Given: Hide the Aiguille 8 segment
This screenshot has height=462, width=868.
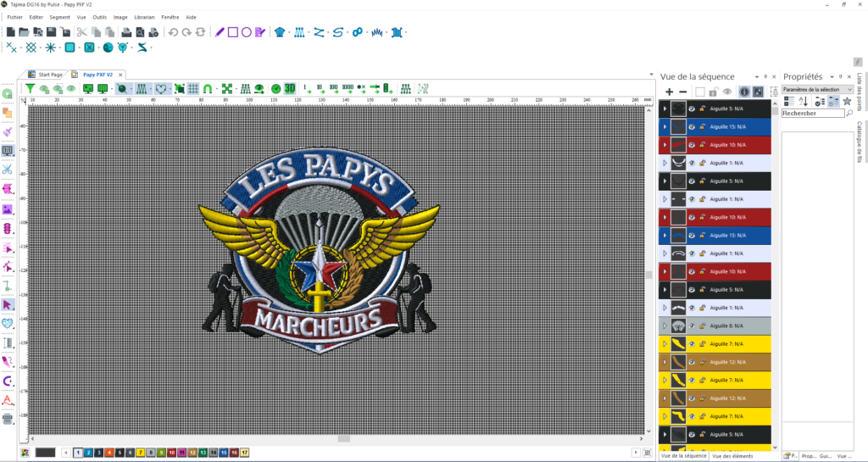Looking at the screenshot, I should coord(692,326).
